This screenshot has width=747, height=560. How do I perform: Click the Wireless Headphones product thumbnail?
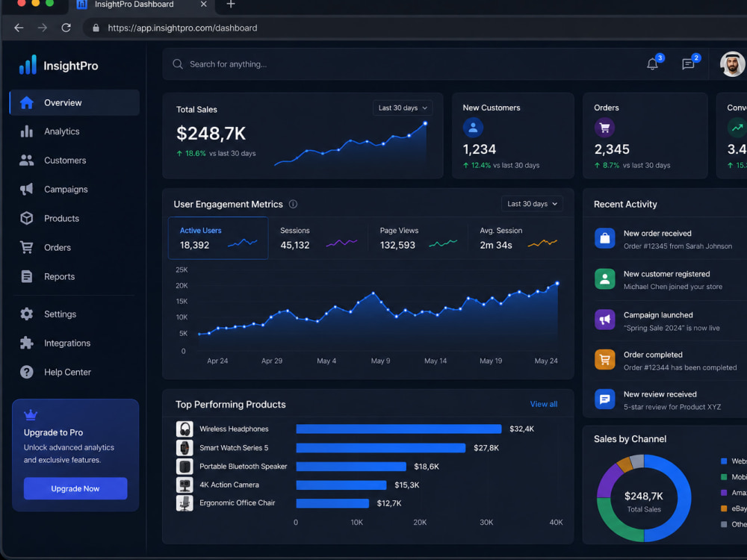pyautogui.click(x=185, y=429)
